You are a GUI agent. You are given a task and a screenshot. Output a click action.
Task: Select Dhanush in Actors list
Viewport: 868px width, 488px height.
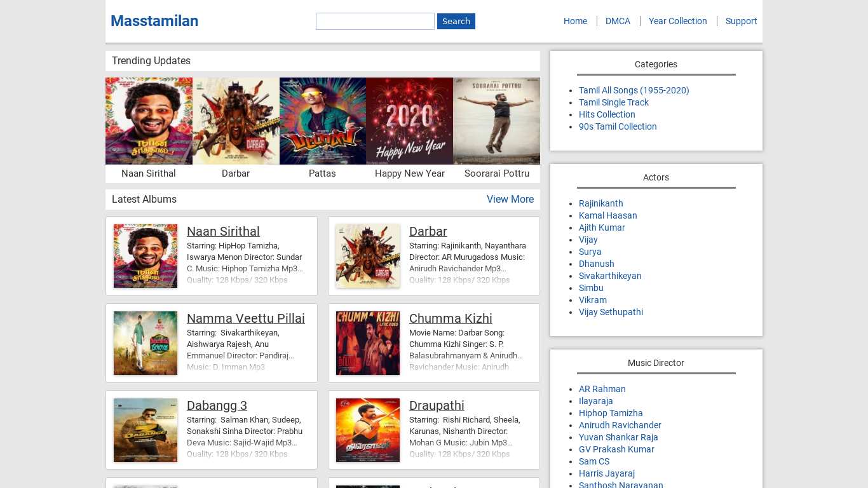click(596, 264)
